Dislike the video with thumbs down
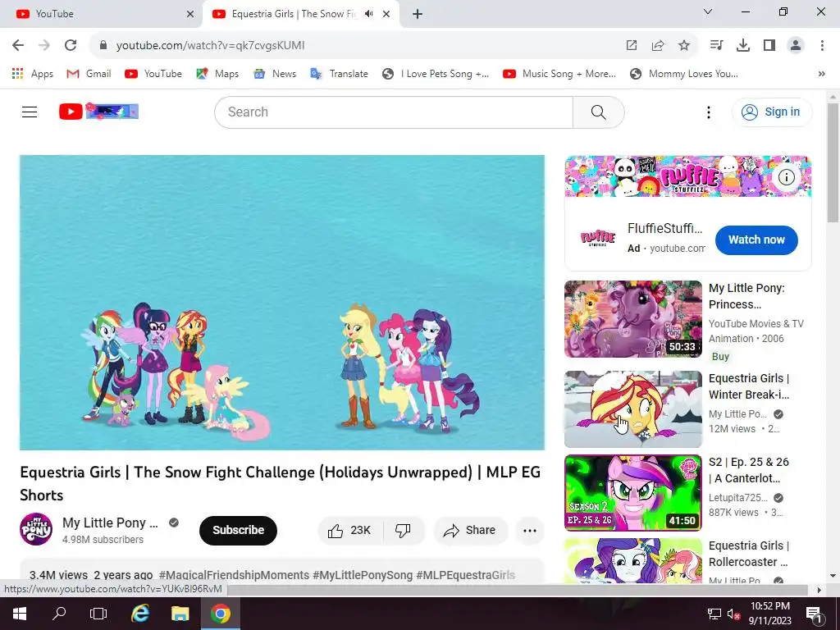The height and width of the screenshot is (630, 840). coord(403,531)
